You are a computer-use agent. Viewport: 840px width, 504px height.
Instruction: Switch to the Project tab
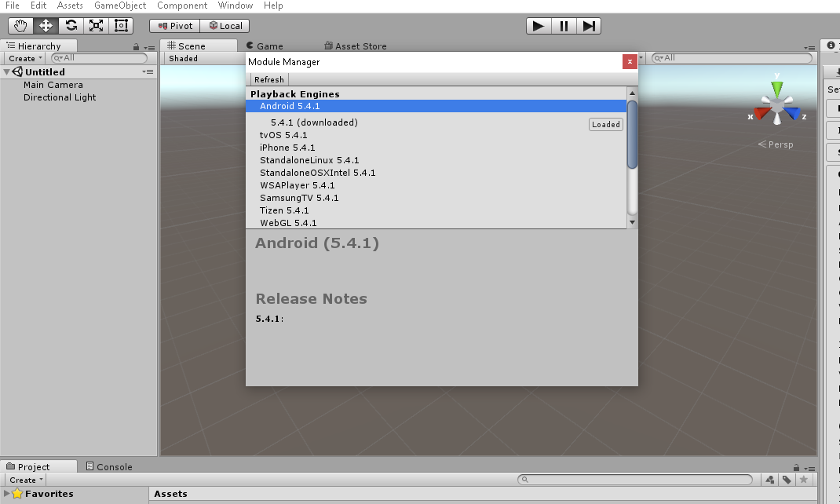(38, 466)
